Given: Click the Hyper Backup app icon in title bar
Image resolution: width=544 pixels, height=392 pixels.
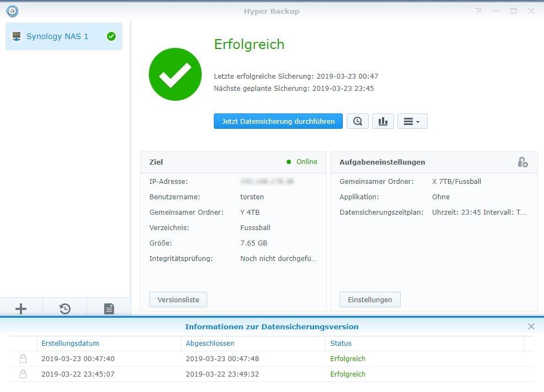Looking at the screenshot, I should [12, 11].
